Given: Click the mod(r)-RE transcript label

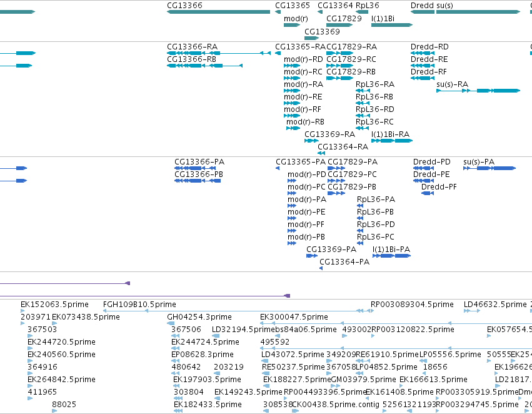Looking at the screenshot, I should tap(303, 97).
